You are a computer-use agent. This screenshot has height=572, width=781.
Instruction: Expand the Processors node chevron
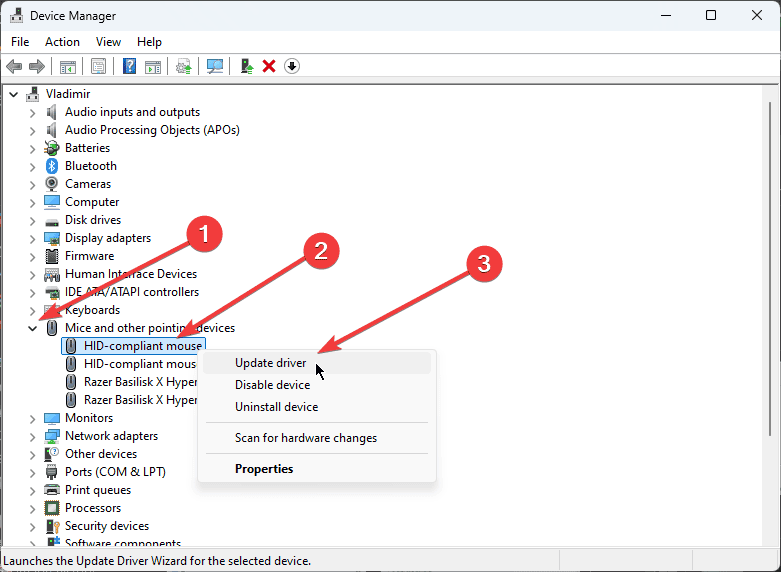tap(33, 509)
